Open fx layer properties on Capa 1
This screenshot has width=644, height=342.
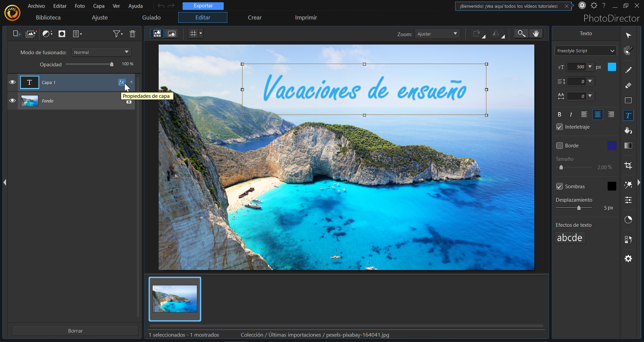122,82
